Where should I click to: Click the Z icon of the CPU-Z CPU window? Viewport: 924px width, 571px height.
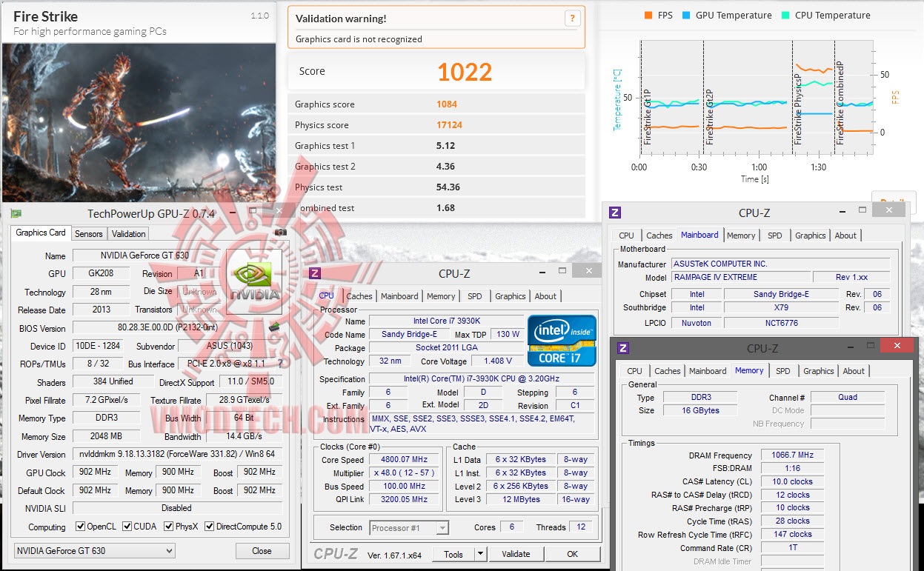[x=314, y=273]
